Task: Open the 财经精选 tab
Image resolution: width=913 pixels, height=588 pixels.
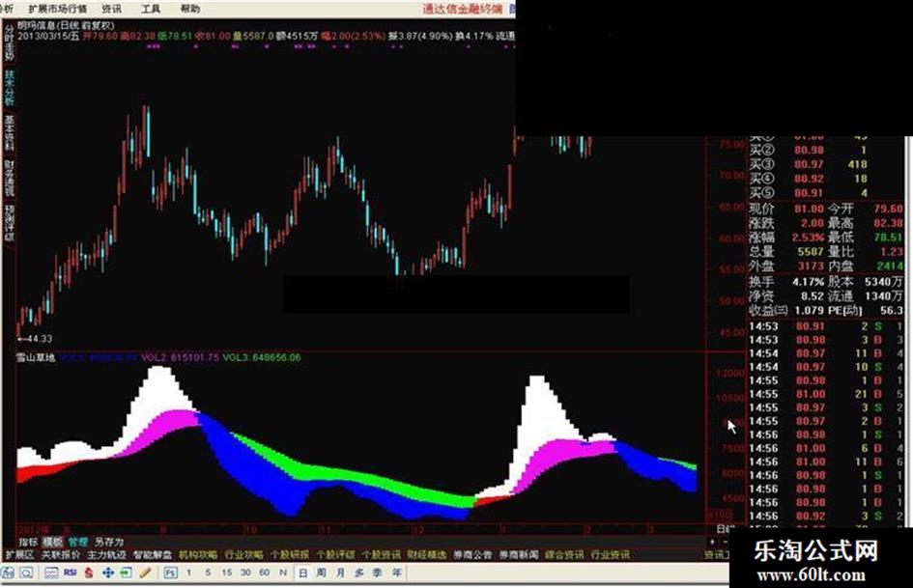Action: [x=427, y=555]
